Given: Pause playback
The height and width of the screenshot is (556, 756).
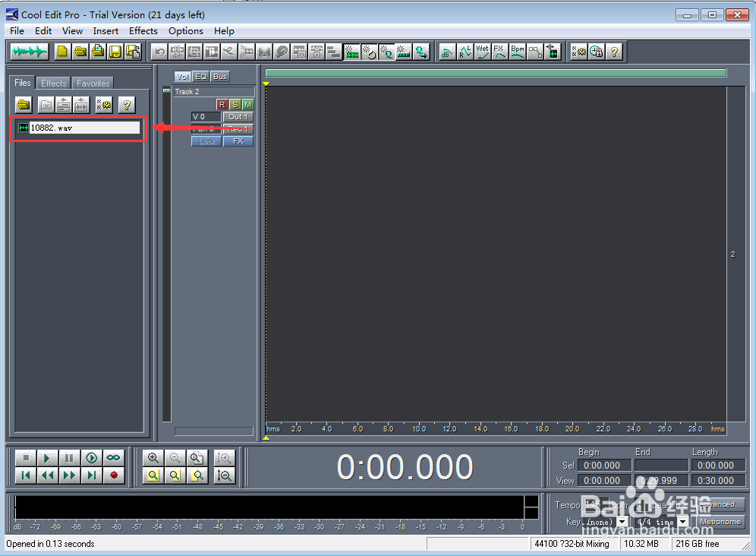Looking at the screenshot, I should click(69, 457).
